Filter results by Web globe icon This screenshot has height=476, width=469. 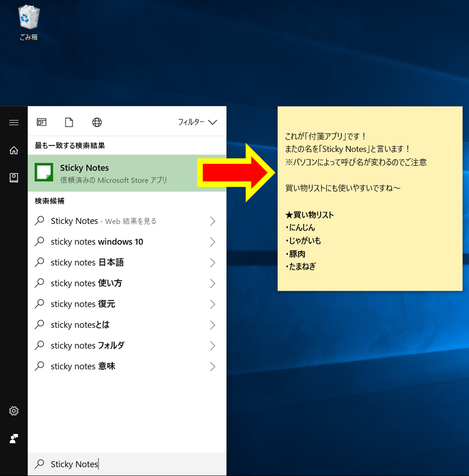97,122
